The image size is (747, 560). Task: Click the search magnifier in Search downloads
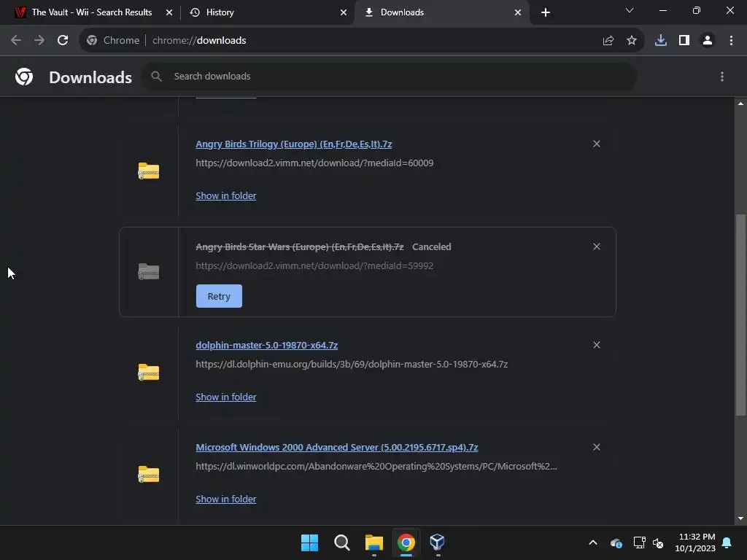pyautogui.click(x=156, y=76)
